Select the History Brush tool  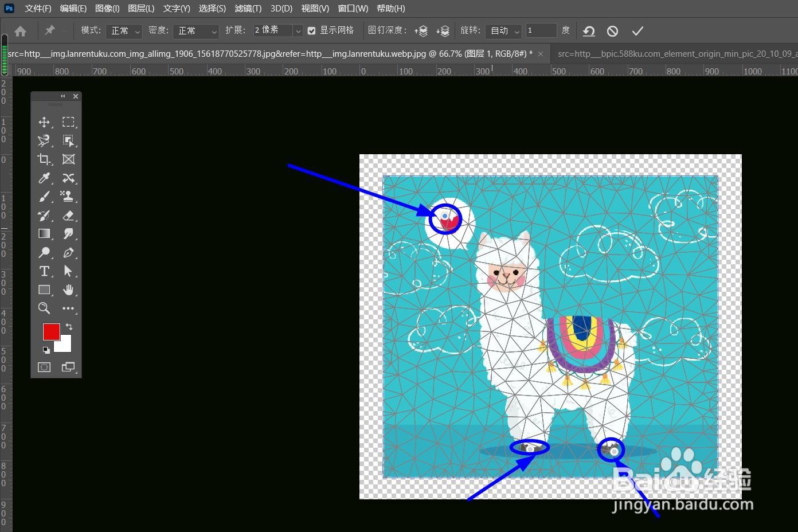[x=44, y=216]
